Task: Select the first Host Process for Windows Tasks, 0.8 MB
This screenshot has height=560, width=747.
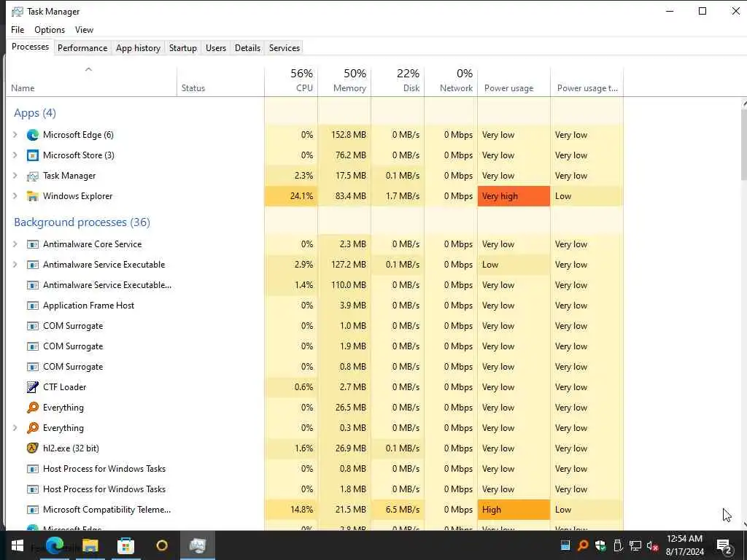Action: (x=314, y=469)
